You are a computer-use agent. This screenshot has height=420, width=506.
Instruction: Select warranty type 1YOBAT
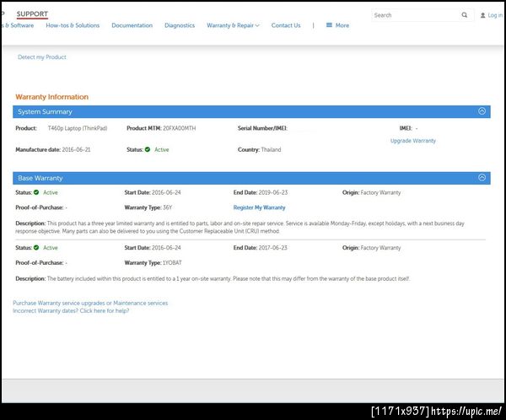tap(172, 263)
